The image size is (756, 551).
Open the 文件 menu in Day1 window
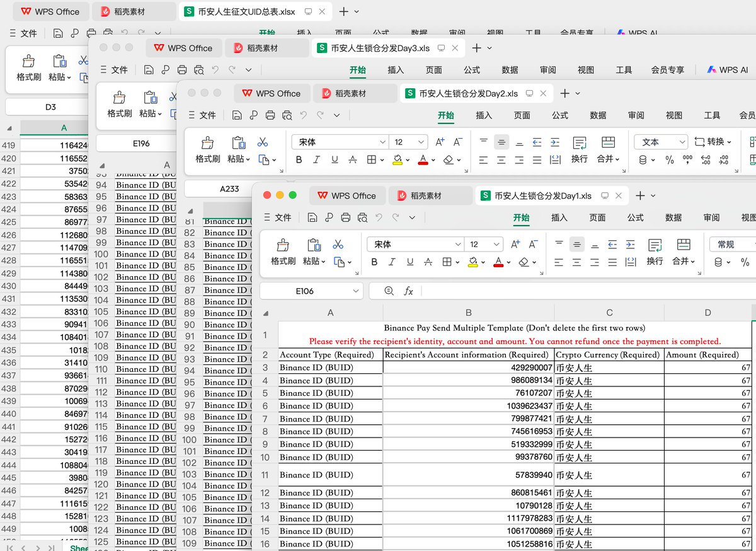[278, 217]
